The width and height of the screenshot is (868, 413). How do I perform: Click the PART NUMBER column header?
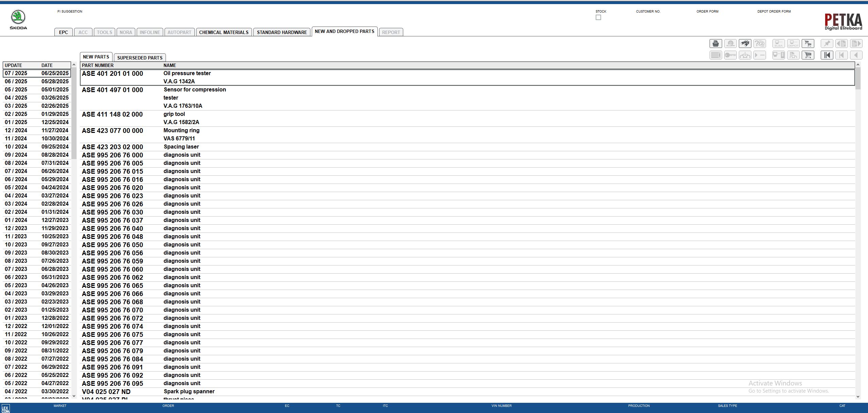98,65
